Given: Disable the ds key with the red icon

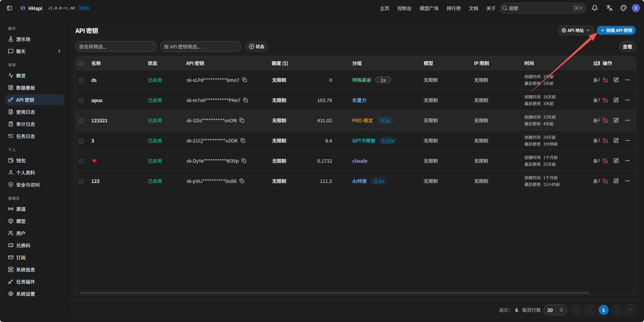Looking at the screenshot, I should (x=605, y=80).
